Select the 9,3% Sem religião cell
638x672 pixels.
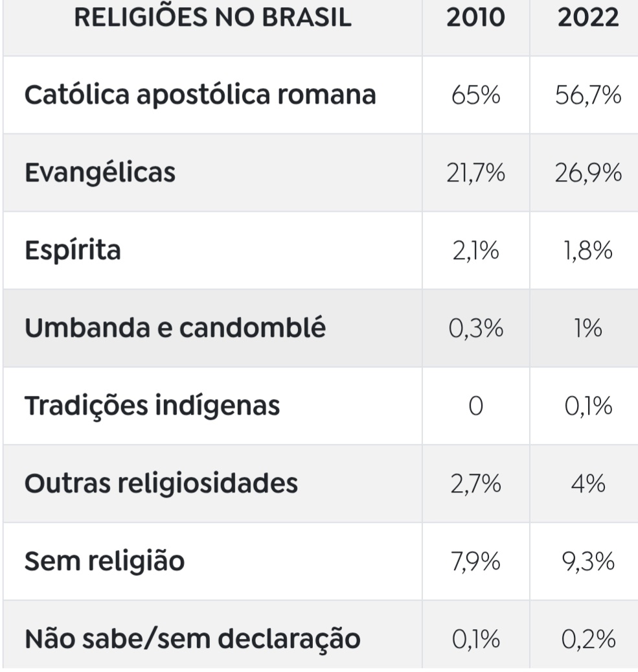pyautogui.click(x=587, y=562)
